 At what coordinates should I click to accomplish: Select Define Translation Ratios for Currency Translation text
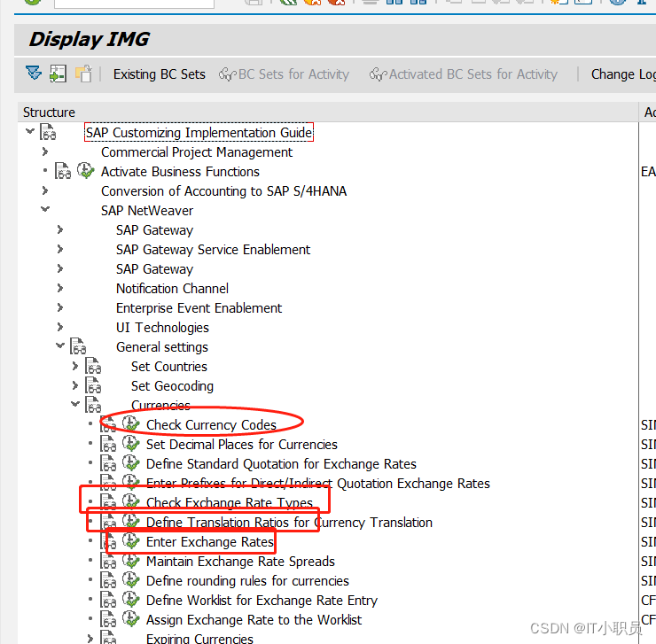(x=289, y=522)
